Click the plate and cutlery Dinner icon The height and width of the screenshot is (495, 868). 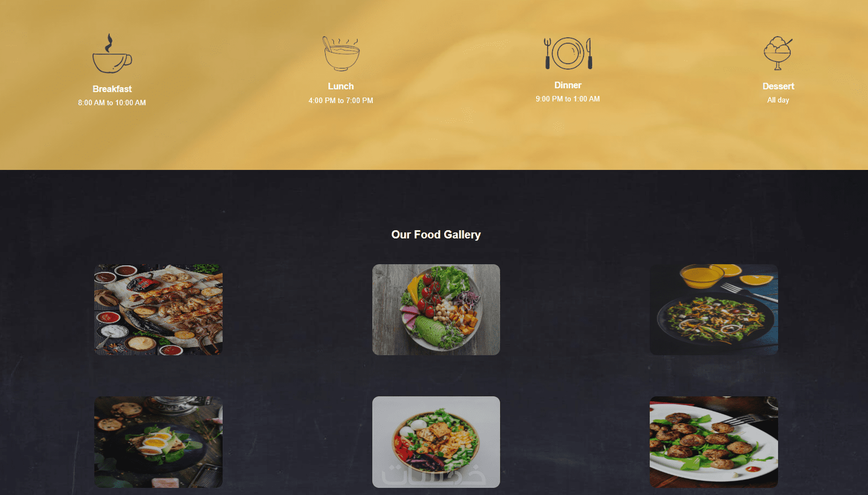568,53
